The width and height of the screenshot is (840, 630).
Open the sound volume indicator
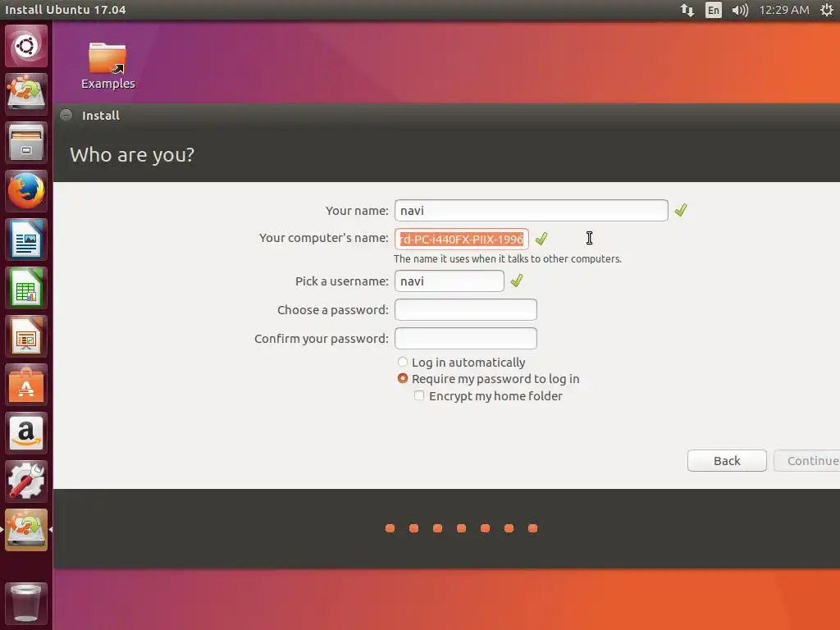click(740, 10)
